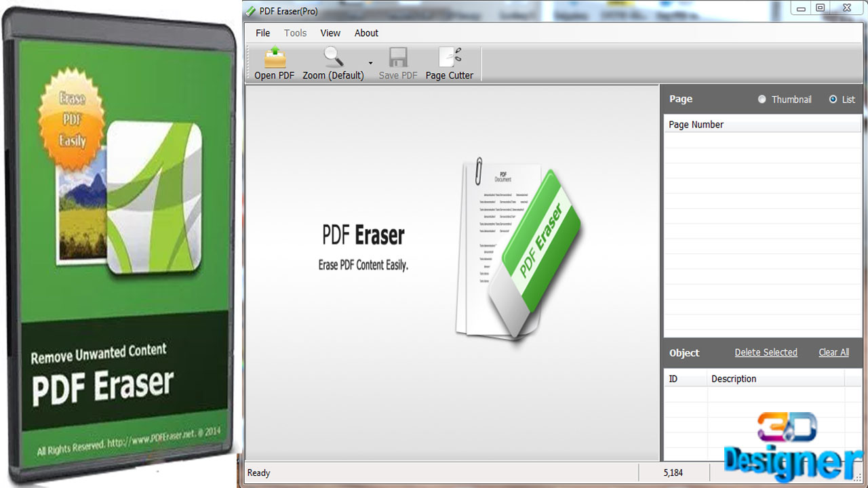Close the PDF Eraser window
868x488 pixels.
846,8
